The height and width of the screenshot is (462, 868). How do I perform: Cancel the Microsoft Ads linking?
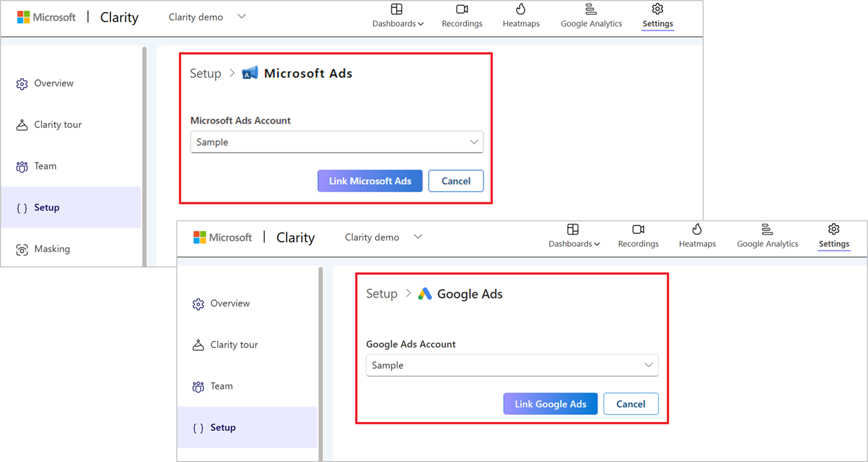pyautogui.click(x=456, y=181)
